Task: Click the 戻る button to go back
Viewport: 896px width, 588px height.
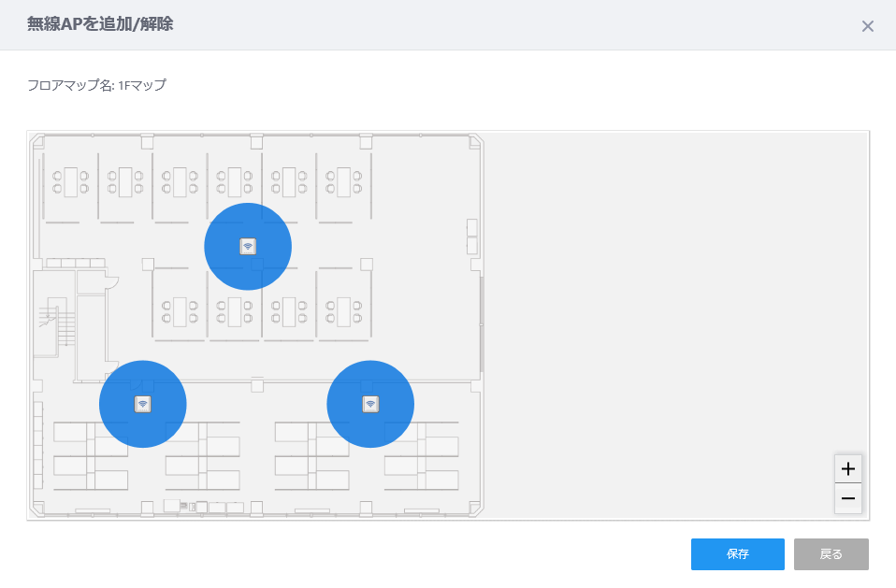Action: (831, 553)
